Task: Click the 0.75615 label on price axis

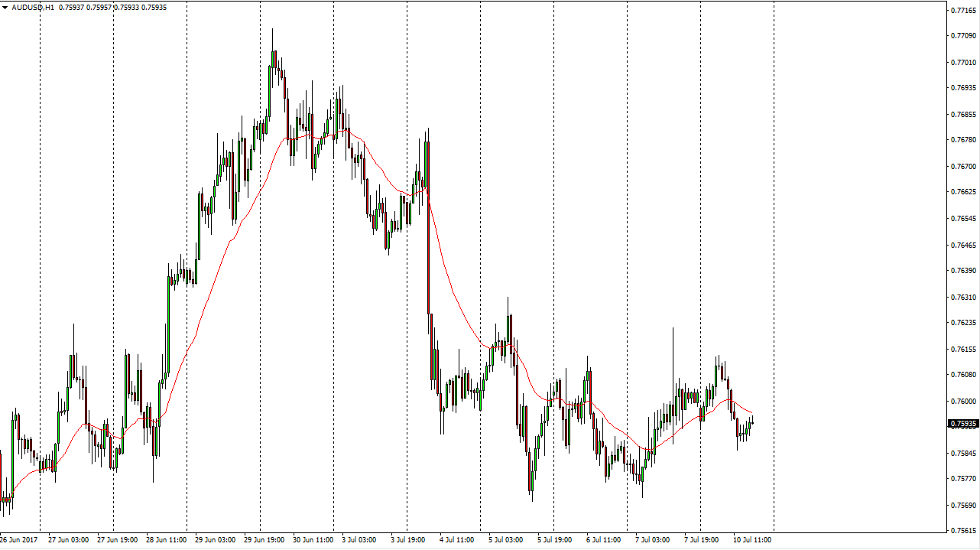Action: (x=963, y=531)
